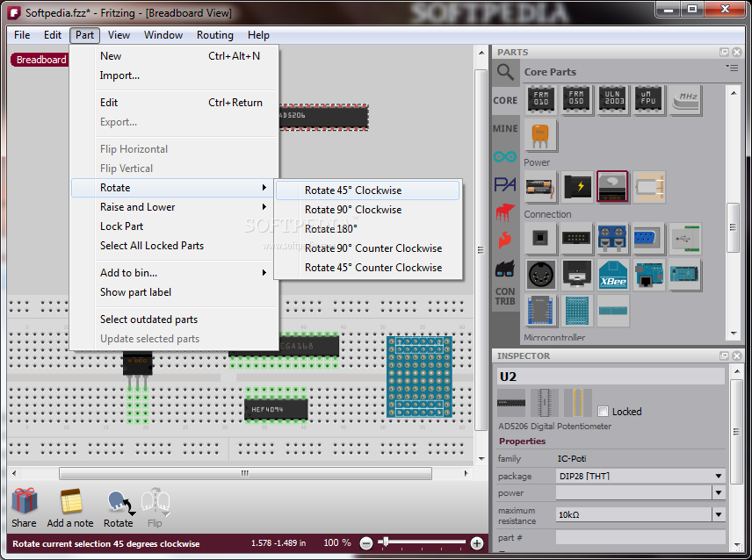Click the part # input field
The width and height of the screenshot is (752, 560).
point(640,537)
